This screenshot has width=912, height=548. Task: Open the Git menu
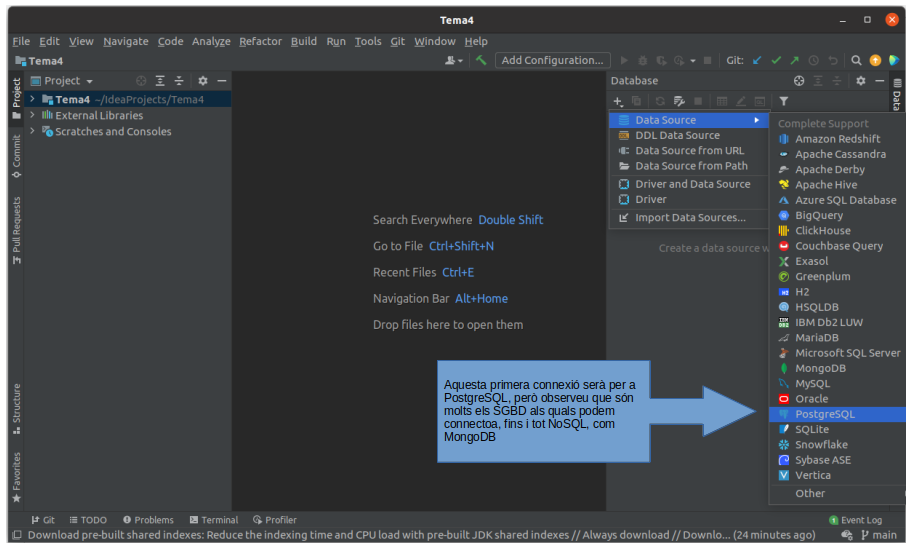(x=397, y=41)
